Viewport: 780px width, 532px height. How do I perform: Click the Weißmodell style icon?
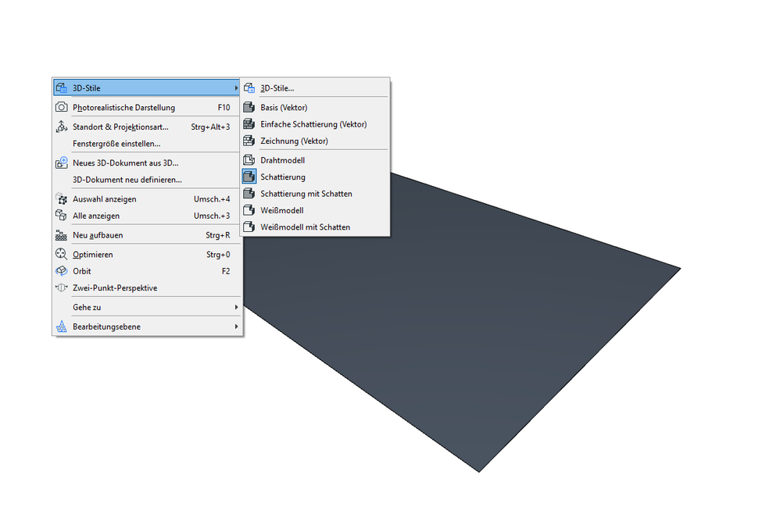(x=249, y=210)
